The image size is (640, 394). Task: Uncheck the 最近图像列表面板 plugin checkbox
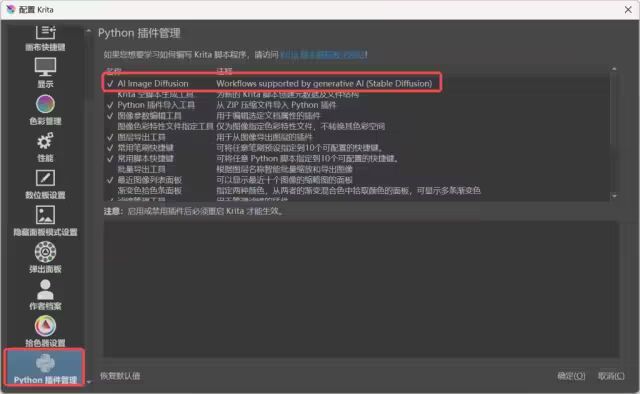[x=110, y=180]
